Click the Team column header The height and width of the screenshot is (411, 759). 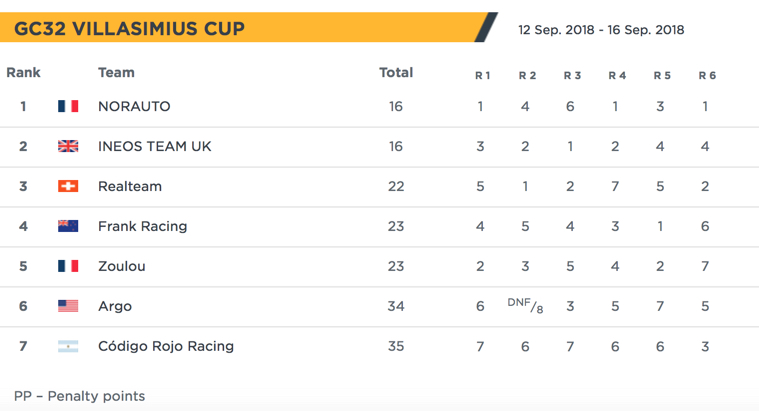[x=116, y=73]
